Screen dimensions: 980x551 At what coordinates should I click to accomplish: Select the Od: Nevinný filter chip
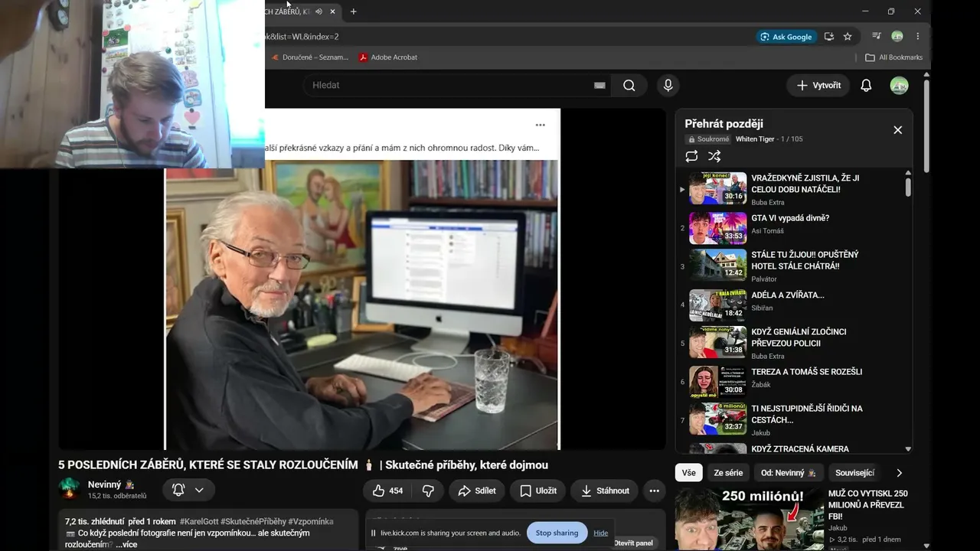click(x=789, y=473)
